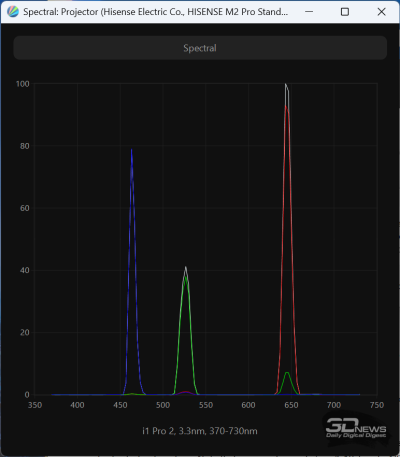Click the 'i1 Pro 2, 3.3nm' caption text
This screenshot has width=400, height=457.
point(173,431)
